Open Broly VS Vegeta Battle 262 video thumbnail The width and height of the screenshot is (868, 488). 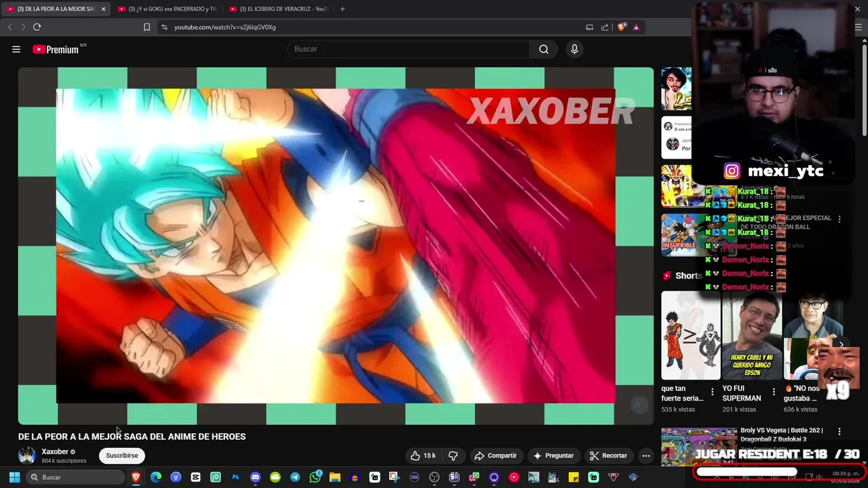(x=698, y=446)
